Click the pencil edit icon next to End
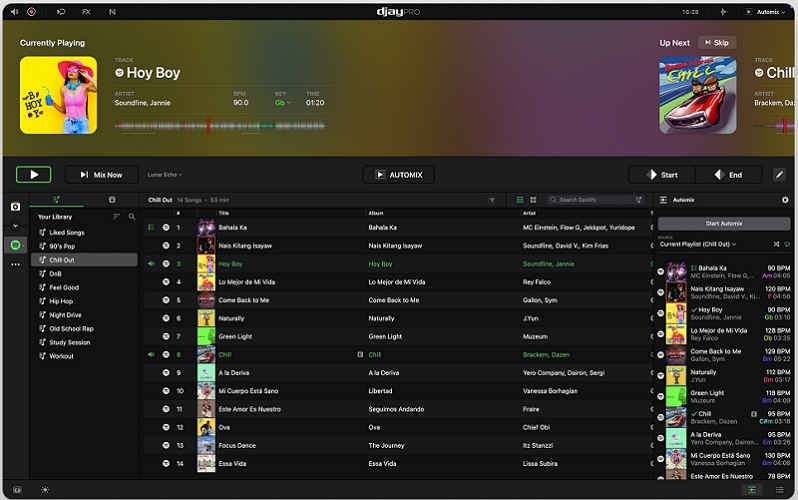 pyautogui.click(x=779, y=175)
